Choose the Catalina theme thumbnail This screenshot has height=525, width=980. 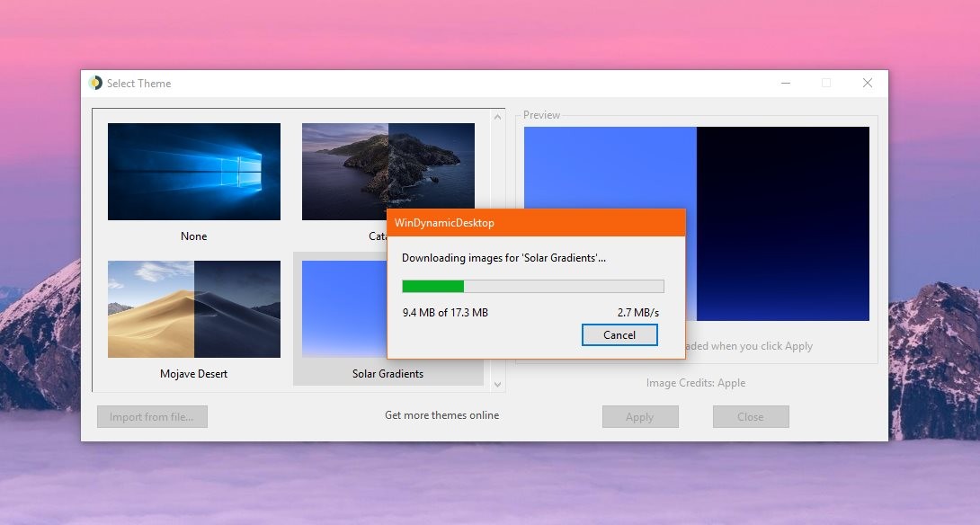click(388, 165)
